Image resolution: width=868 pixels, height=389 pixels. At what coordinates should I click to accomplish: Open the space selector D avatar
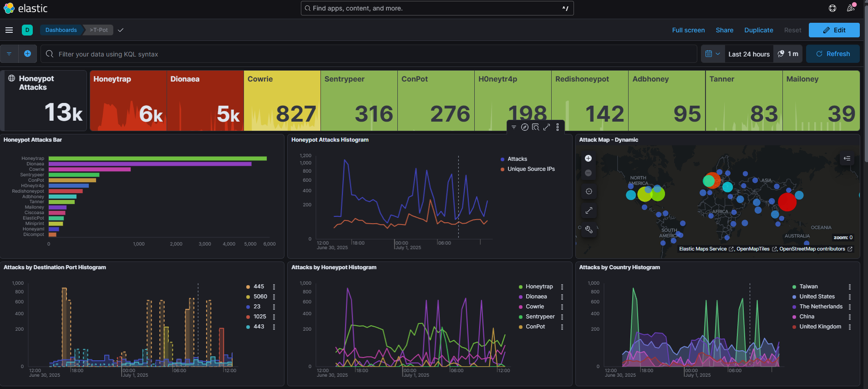[x=27, y=30]
